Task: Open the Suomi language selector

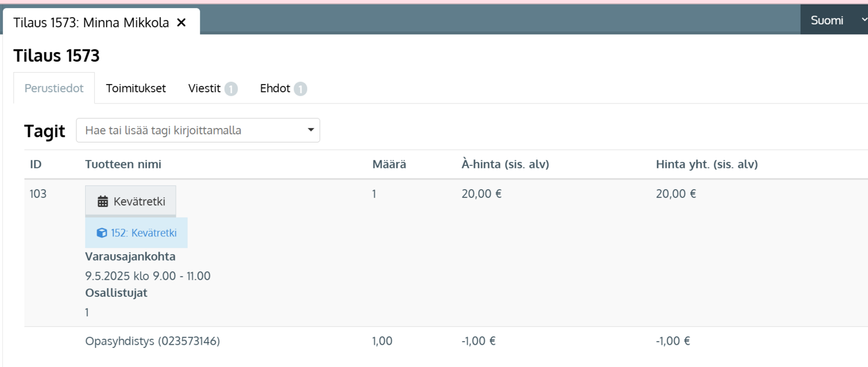Action: coord(827,20)
